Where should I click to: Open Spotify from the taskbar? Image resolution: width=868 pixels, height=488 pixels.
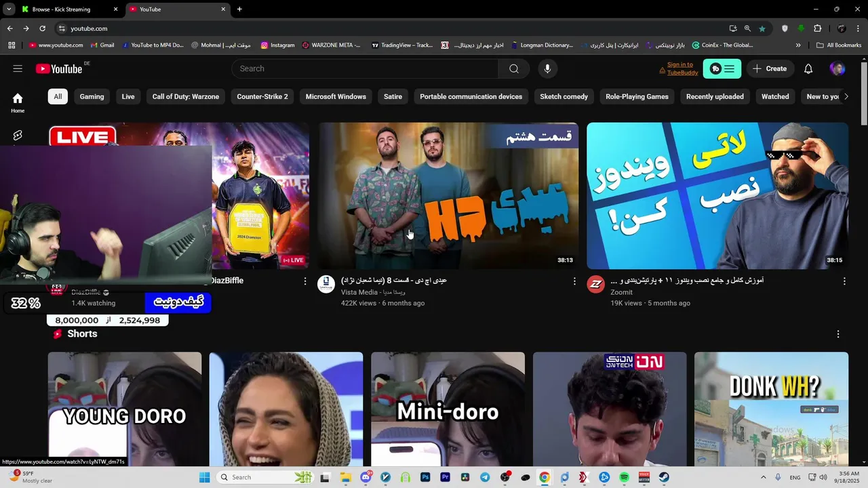[x=624, y=477]
